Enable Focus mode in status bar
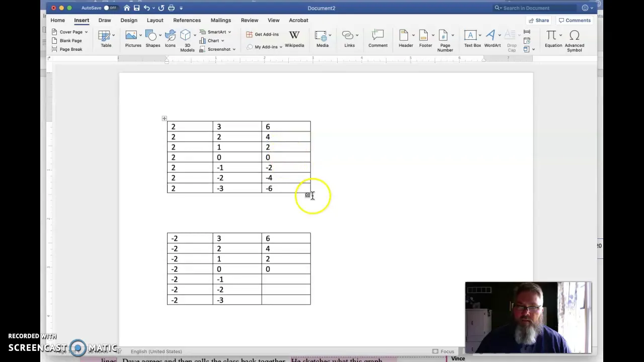This screenshot has height=362, width=644. pos(443,351)
